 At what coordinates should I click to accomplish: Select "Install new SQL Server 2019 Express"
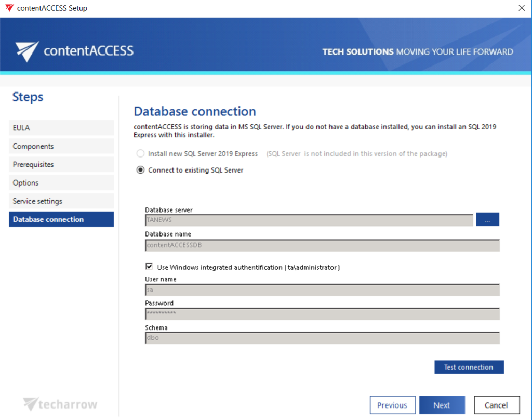click(x=140, y=153)
